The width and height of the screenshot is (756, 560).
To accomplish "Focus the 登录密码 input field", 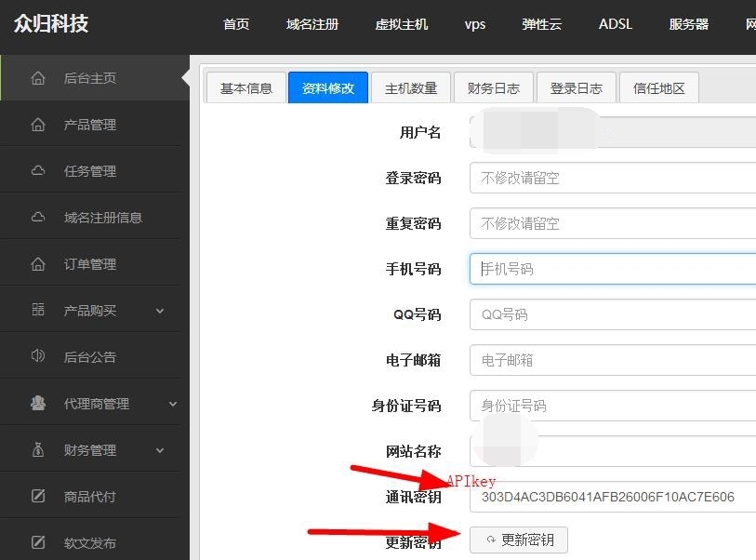I will point(613,178).
